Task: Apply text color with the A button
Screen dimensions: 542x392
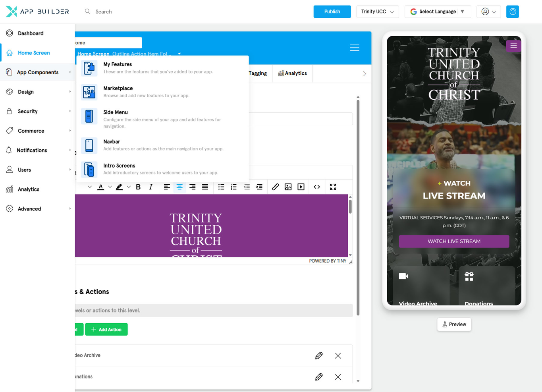Action: click(101, 187)
